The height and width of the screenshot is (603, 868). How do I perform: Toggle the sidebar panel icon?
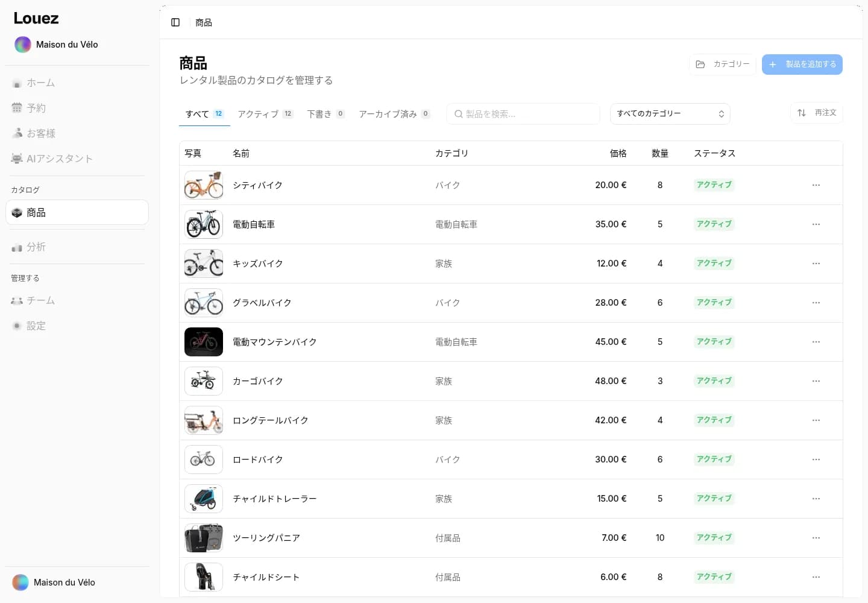click(x=175, y=22)
